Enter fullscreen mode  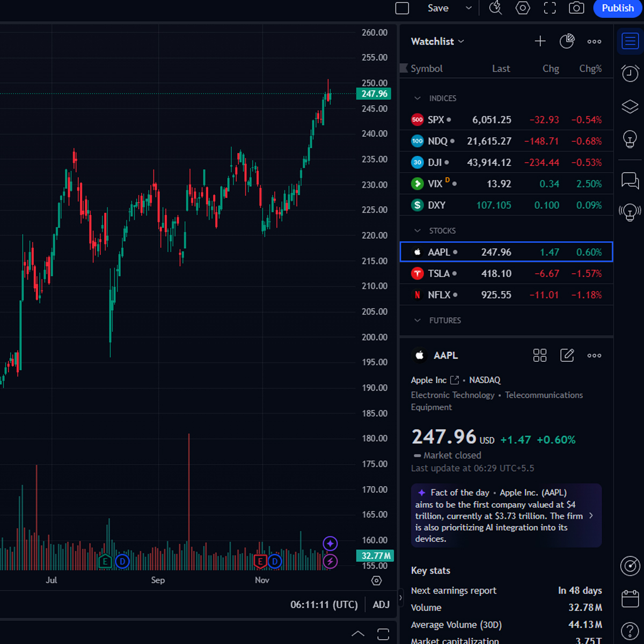550,8
